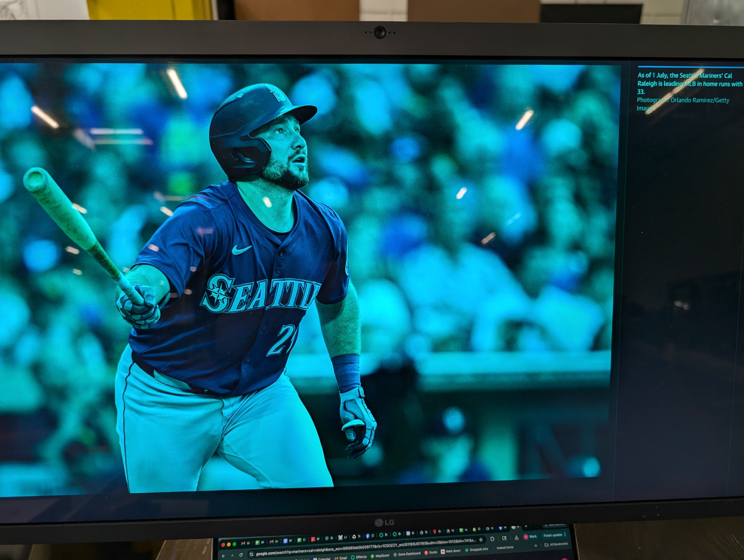Open the MapQuest bookmark
The image size is (744, 560).
point(380,556)
